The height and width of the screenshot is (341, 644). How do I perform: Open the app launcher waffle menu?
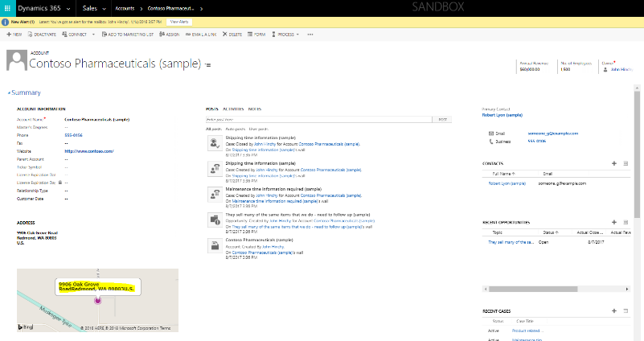[7, 8]
